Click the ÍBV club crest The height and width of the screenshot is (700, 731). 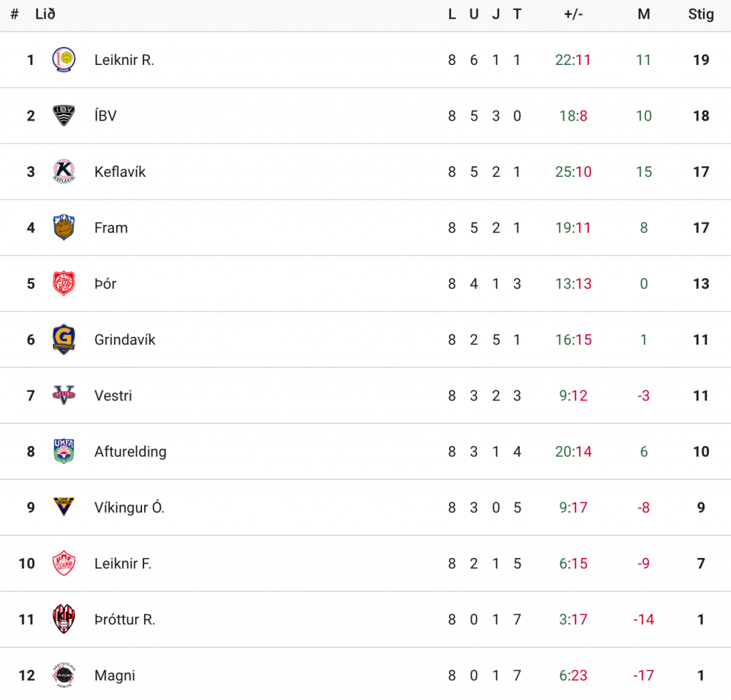point(64,116)
